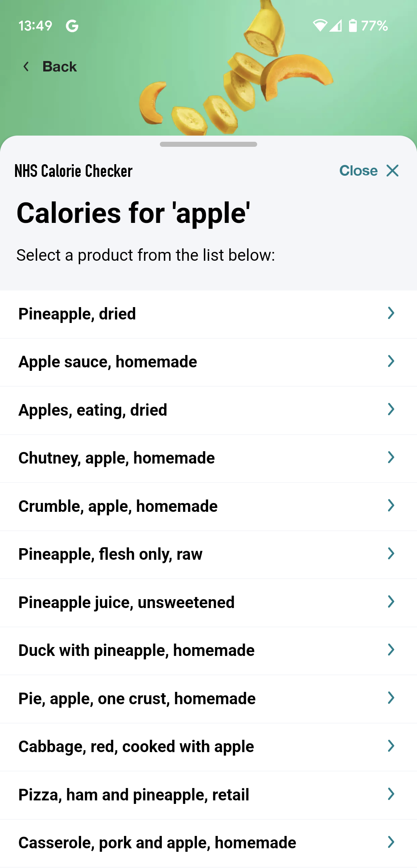The height and width of the screenshot is (868, 417).
Task: Pick Pizza, ham and pineapple, retail
Action: tap(134, 795)
